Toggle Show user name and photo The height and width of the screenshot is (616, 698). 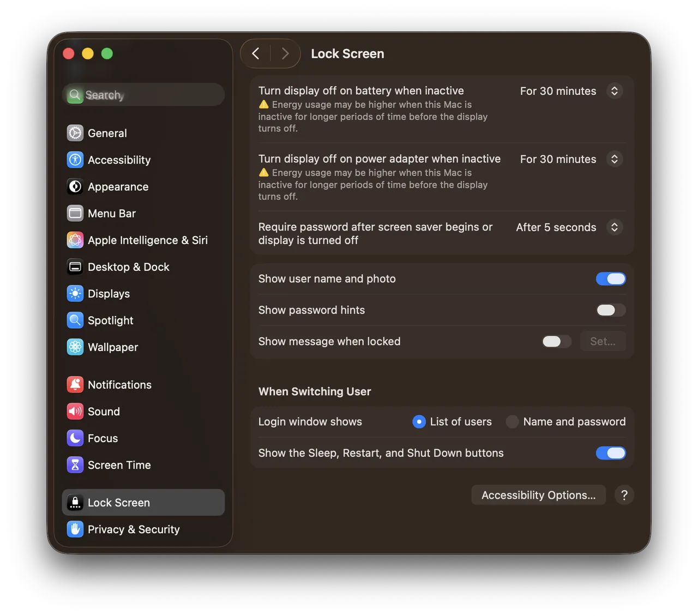pyautogui.click(x=611, y=279)
